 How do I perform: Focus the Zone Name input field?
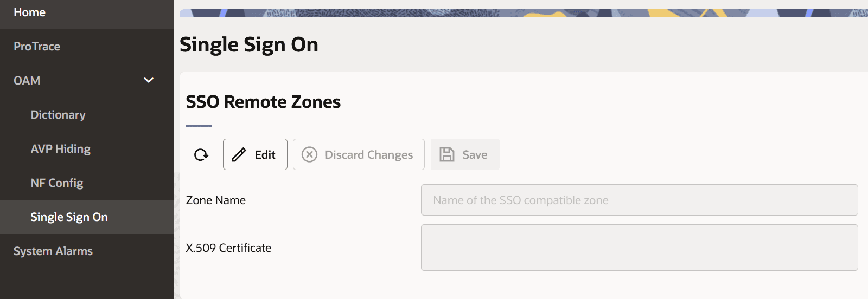coord(639,200)
